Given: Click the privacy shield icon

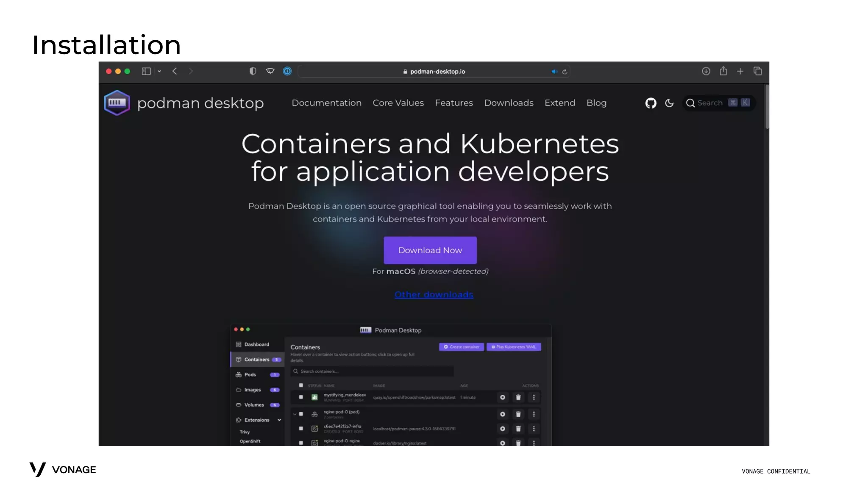Looking at the screenshot, I should [253, 71].
